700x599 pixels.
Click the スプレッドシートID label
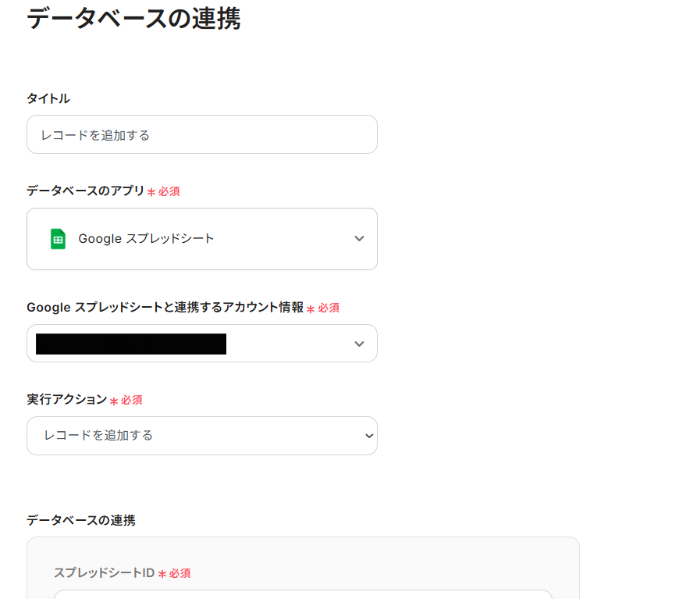[x=104, y=572]
